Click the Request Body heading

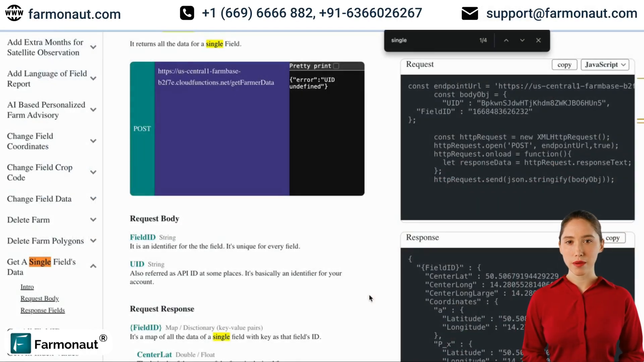(155, 219)
